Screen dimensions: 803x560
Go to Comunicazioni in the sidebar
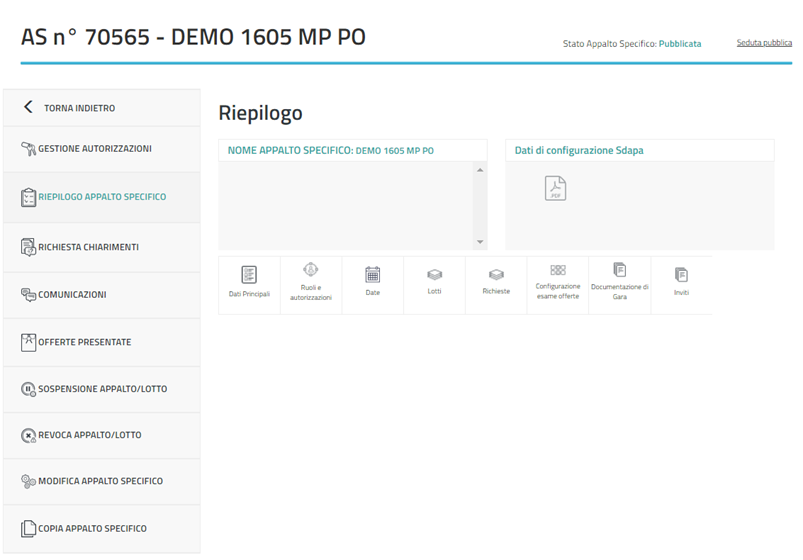click(x=72, y=295)
